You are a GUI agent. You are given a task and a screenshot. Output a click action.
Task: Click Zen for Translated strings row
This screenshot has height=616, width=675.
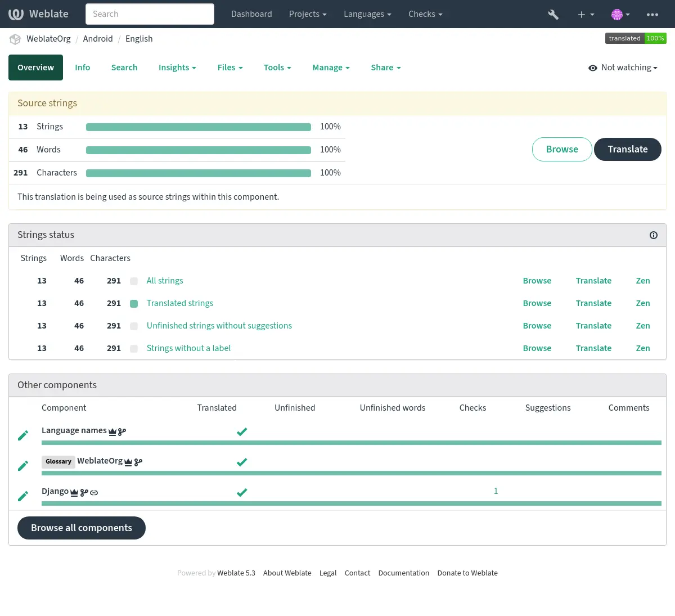pyautogui.click(x=643, y=303)
